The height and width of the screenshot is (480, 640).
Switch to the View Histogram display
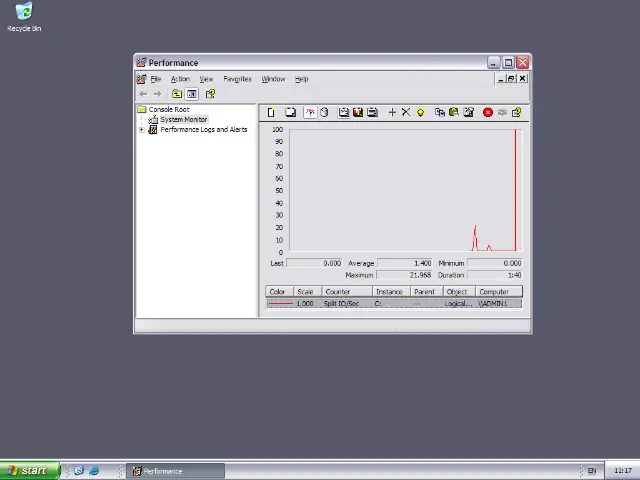[358, 112]
